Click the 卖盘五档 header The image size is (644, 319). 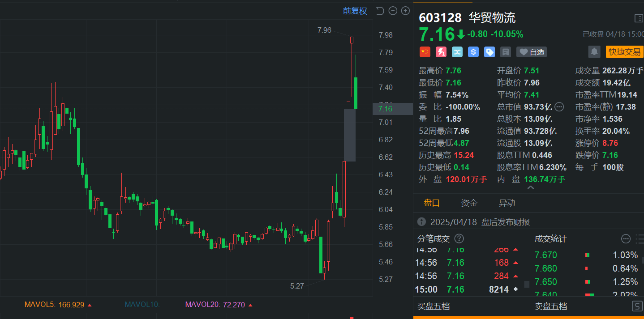(x=551, y=306)
